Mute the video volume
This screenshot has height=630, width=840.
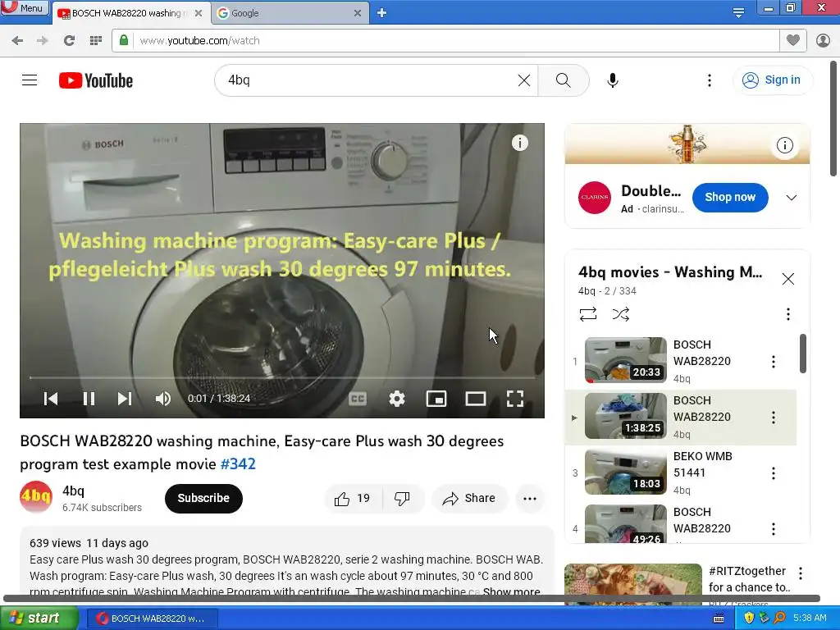tap(163, 399)
